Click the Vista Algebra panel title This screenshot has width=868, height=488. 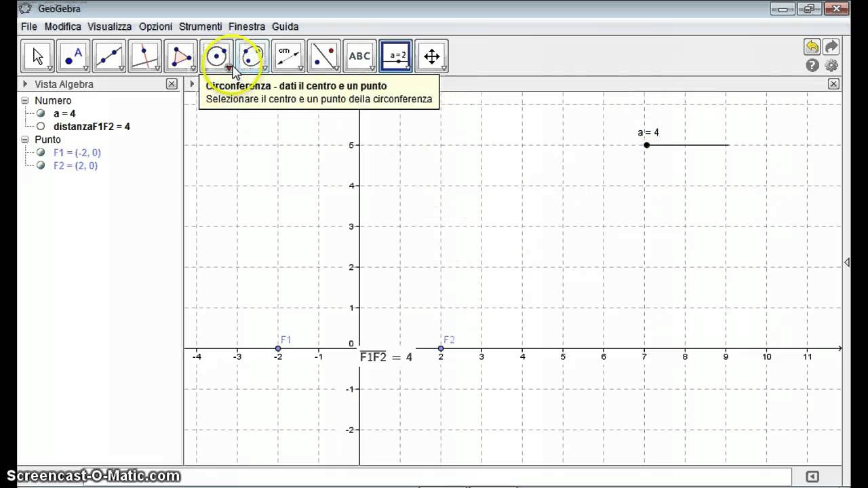pos(64,84)
